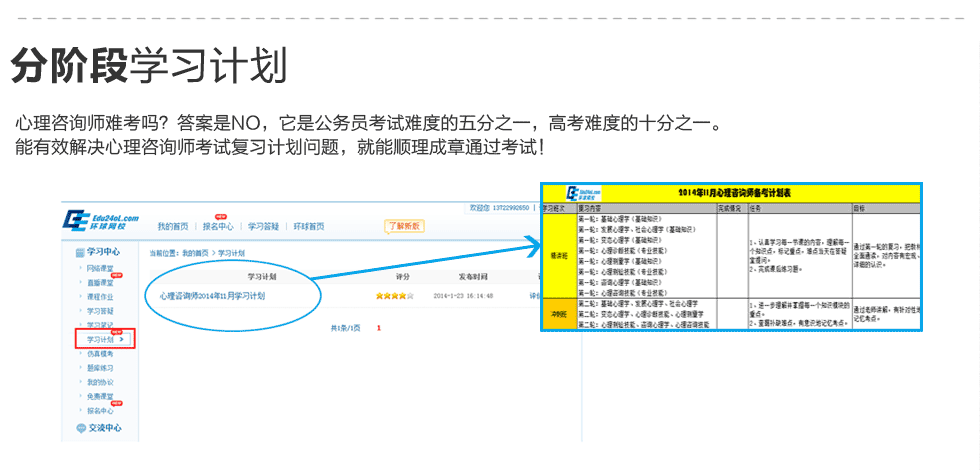This screenshot has height=470, width=980.
Task: Click page number 1 in pagination
Action: coord(379,328)
